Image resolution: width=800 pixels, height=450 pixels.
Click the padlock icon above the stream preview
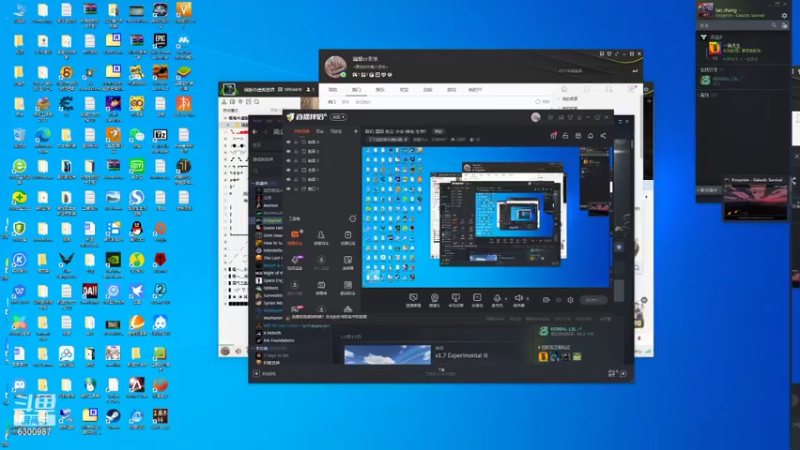tap(565, 136)
